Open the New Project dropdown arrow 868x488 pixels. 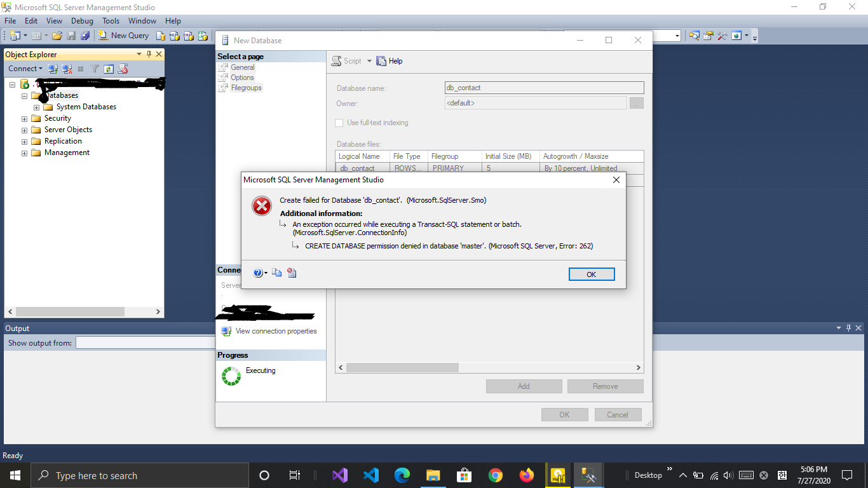25,36
